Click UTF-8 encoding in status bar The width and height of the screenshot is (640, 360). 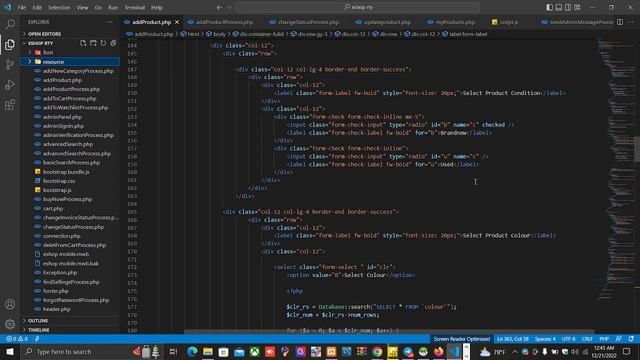tap(569, 339)
